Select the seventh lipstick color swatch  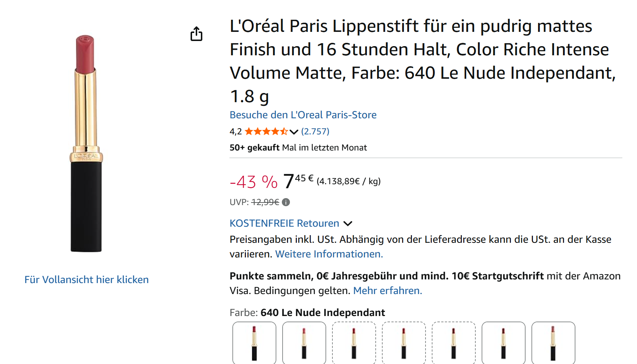[553, 343]
